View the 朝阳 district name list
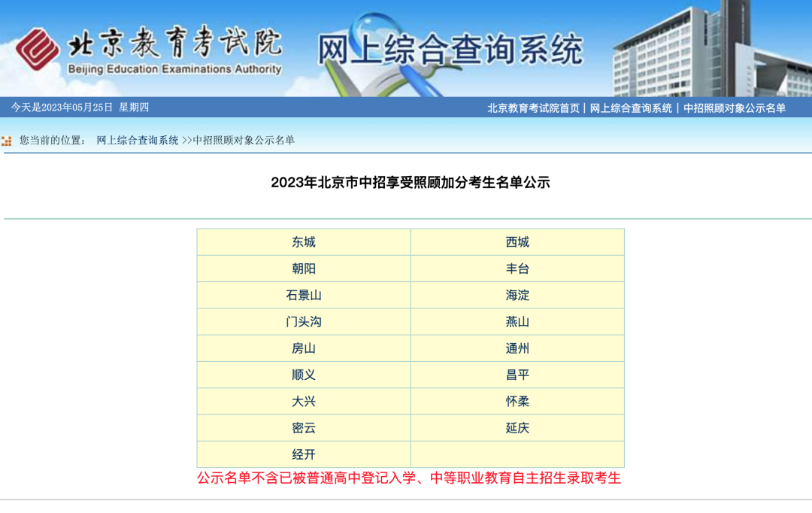Viewport: 812px width, 513px height. coord(304,269)
